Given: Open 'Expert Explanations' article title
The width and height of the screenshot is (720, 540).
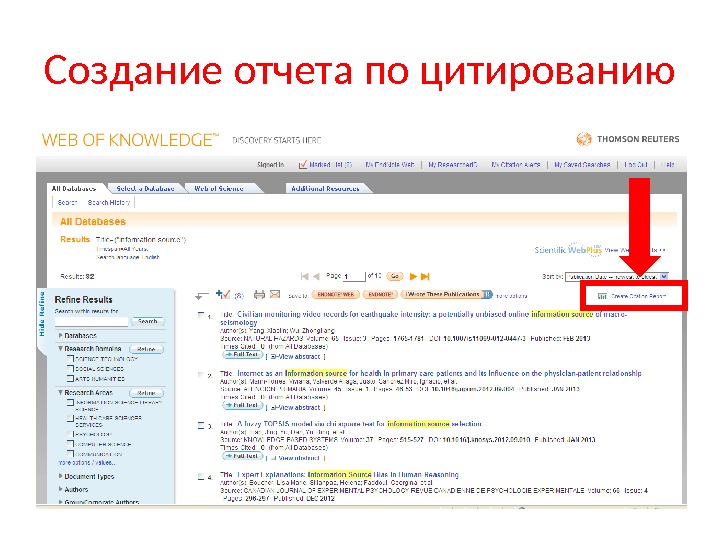Looking at the screenshot, I should pyautogui.click(x=348, y=475).
